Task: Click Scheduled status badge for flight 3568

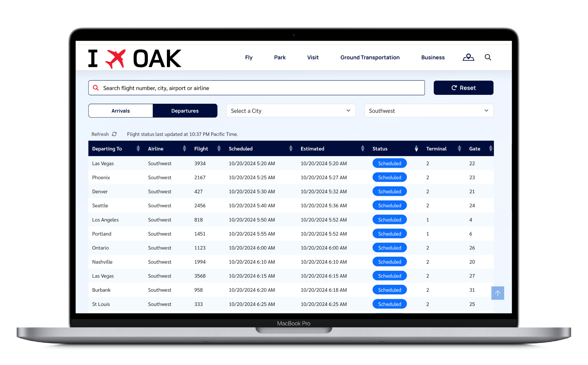Action: tap(390, 276)
